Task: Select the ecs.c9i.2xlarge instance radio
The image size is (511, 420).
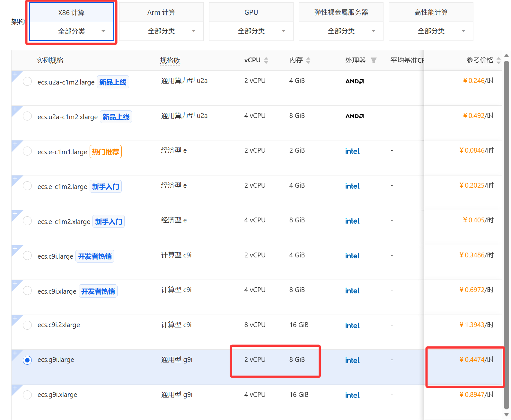Action: click(27, 325)
